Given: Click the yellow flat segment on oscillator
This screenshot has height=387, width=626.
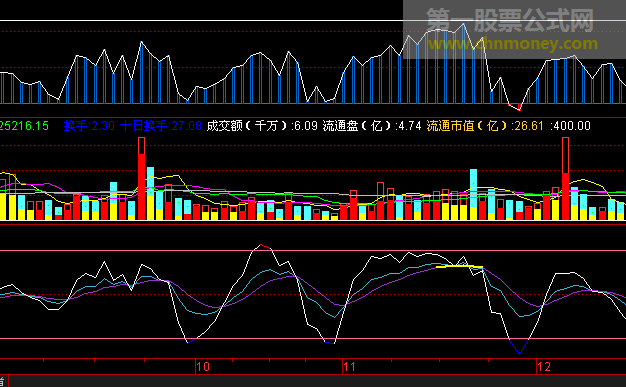Looking at the screenshot, I should (x=460, y=266).
